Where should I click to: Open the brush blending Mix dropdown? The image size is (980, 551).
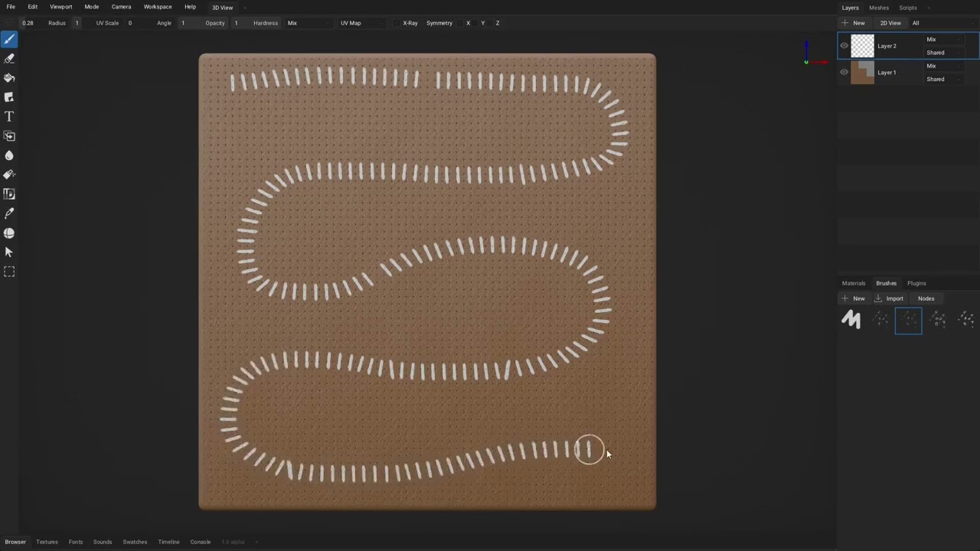(308, 23)
